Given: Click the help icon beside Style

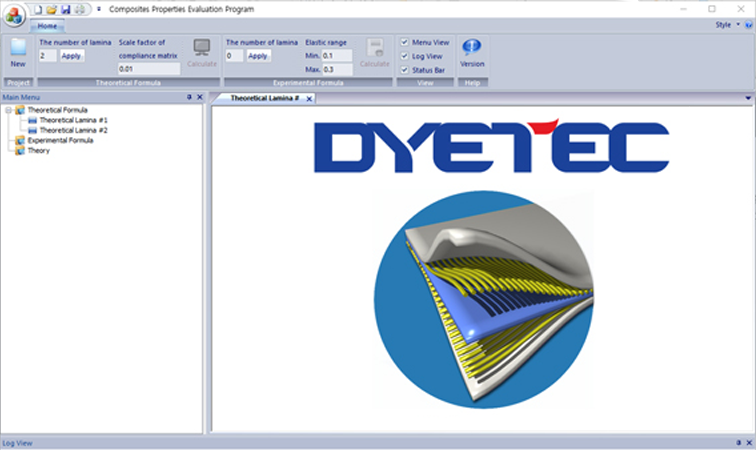Looking at the screenshot, I should (749, 25).
